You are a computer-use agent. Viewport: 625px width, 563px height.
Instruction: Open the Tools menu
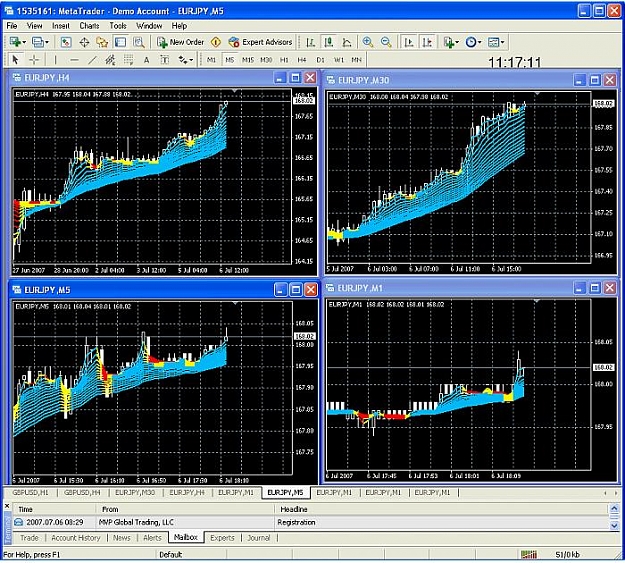tap(118, 26)
